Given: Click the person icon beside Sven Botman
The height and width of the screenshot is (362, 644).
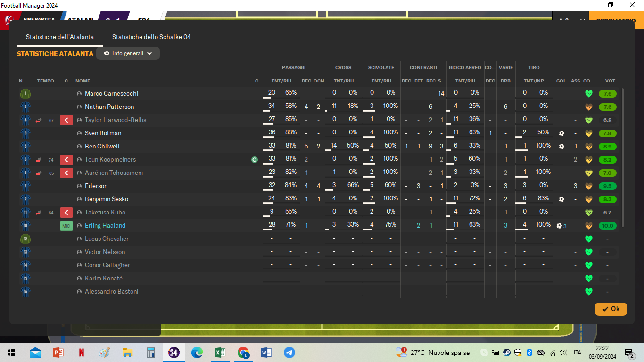Looking at the screenshot, I should click(x=79, y=133).
